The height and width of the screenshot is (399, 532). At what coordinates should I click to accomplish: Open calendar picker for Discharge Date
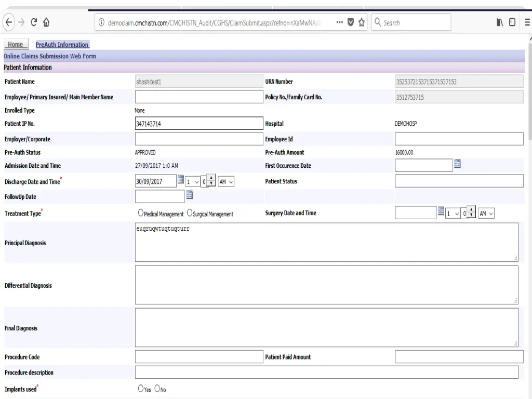coord(181,179)
